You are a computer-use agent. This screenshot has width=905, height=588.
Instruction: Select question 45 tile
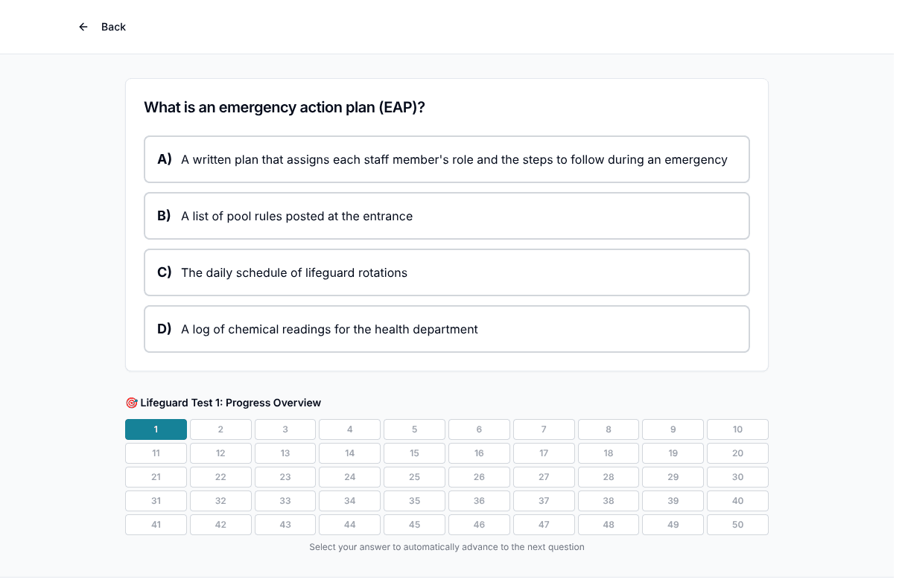414,525
